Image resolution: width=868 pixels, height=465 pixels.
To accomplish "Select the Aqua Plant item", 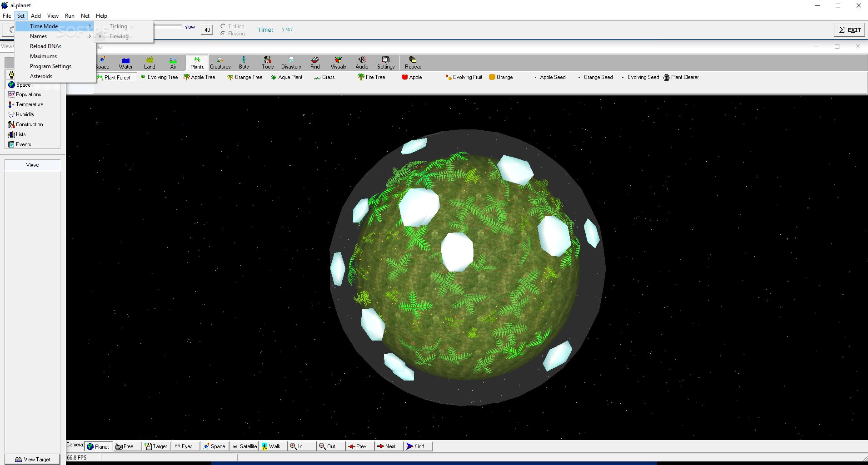I will coord(287,78).
